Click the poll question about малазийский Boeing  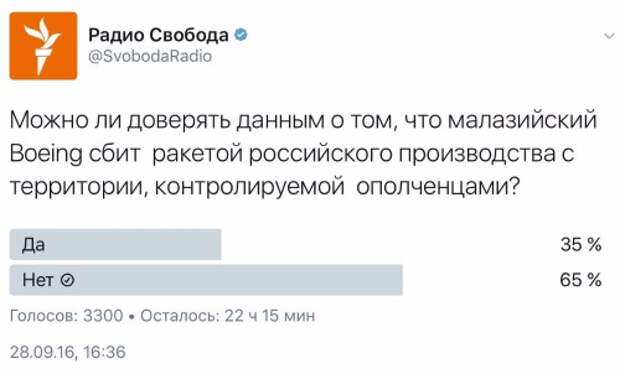click(303, 153)
